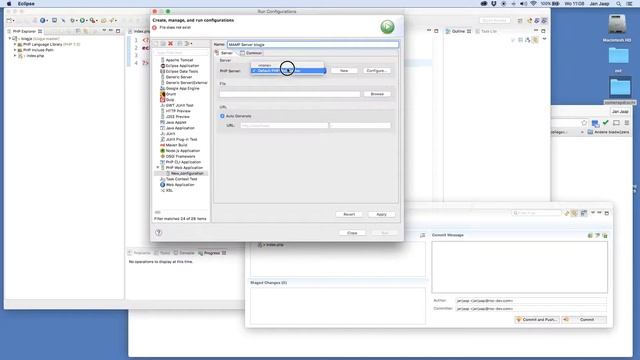Click into the File path field
This screenshot has height=360, width=640.
290,94
